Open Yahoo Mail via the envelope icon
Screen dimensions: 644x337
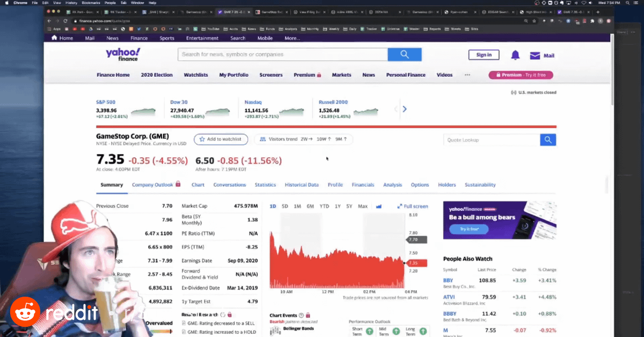pyautogui.click(x=535, y=55)
